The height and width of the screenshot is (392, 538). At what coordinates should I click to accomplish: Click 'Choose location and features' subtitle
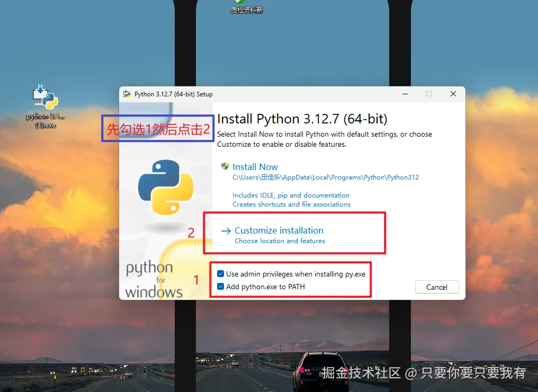(280, 241)
